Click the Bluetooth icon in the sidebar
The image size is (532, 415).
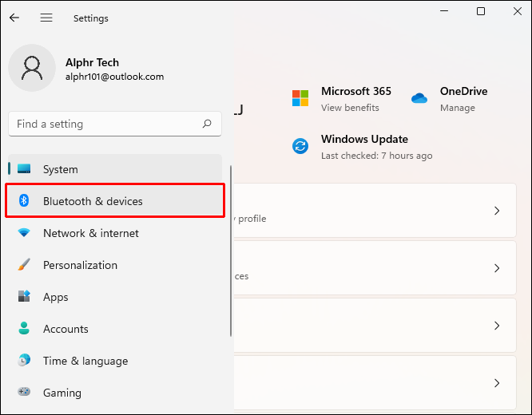24,201
